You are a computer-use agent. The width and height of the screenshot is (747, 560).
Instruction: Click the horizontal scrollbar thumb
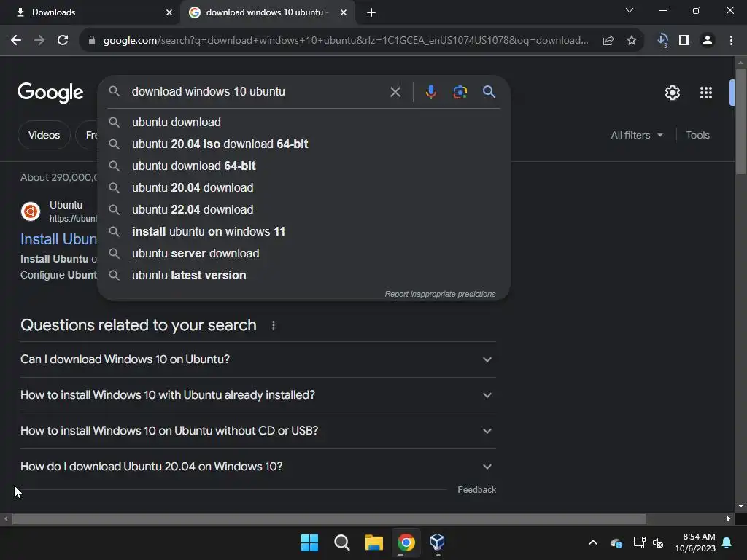point(329,518)
